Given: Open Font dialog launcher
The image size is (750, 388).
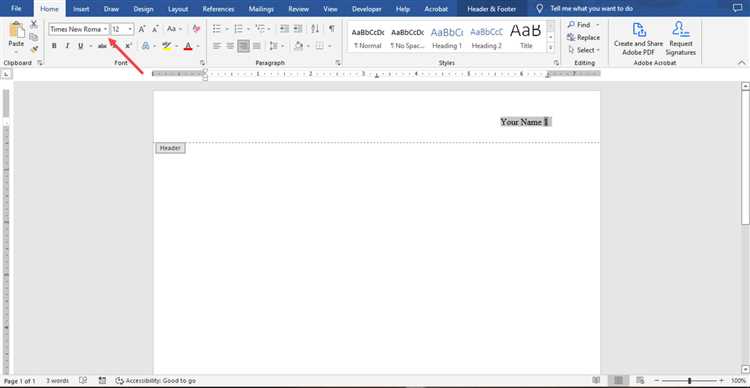Looking at the screenshot, I should point(202,63).
